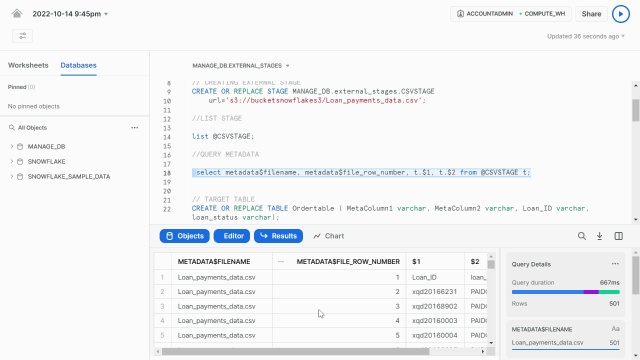The image size is (640, 360).
Task: Toggle the Results pill button
Action: 278,236
